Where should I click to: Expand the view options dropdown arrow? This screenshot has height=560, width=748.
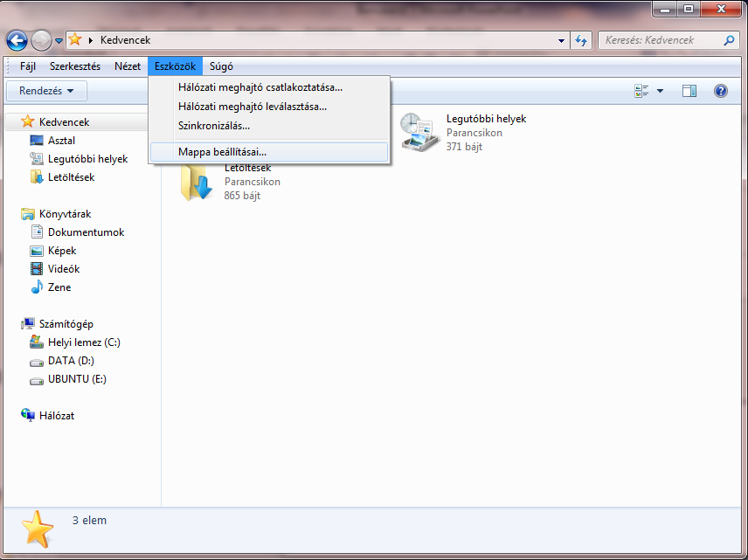[x=661, y=91]
